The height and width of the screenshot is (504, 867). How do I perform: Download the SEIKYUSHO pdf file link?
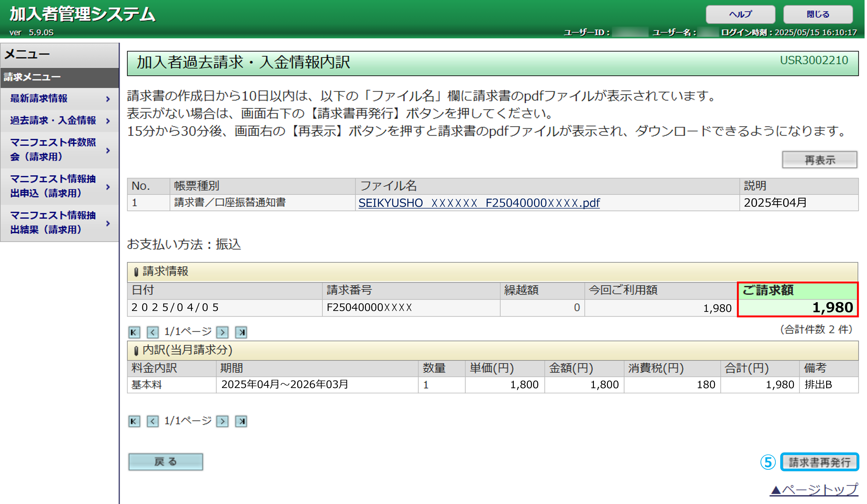tap(479, 203)
